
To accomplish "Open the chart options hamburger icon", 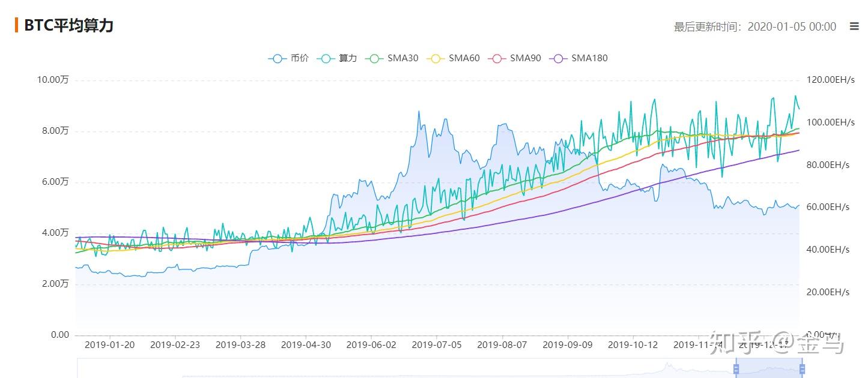I will click(x=854, y=26).
